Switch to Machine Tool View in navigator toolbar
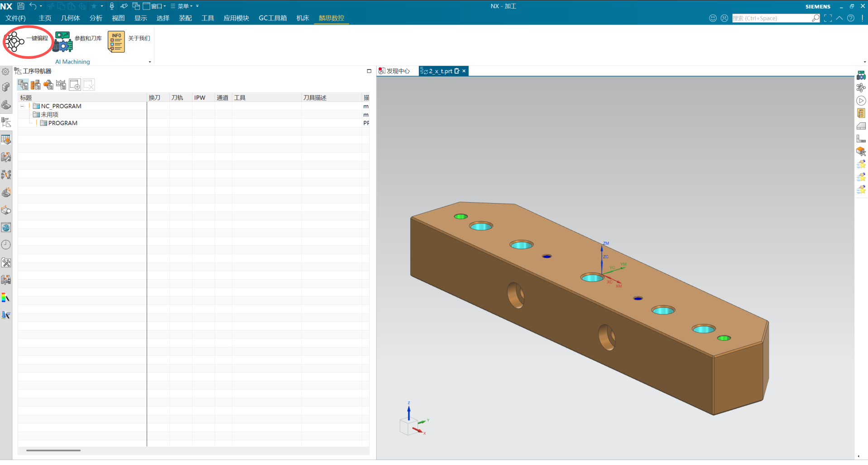The image size is (868, 465). coord(36,85)
